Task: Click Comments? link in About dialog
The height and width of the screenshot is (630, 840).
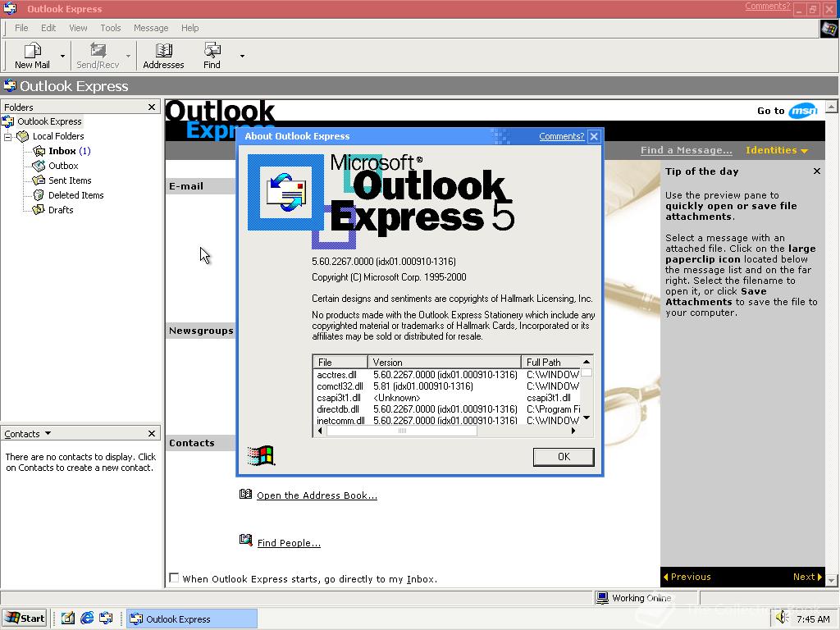Action: [x=561, y=136]
